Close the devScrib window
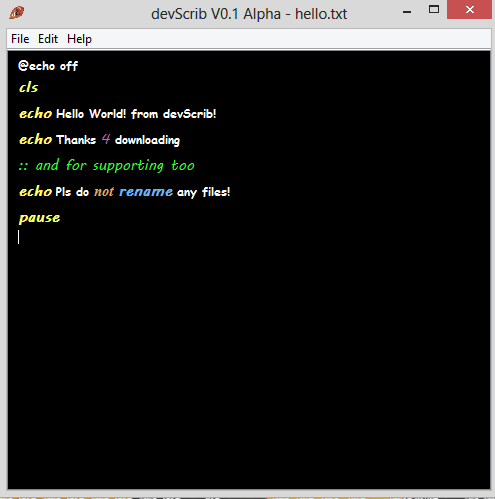 coord(469,10)
